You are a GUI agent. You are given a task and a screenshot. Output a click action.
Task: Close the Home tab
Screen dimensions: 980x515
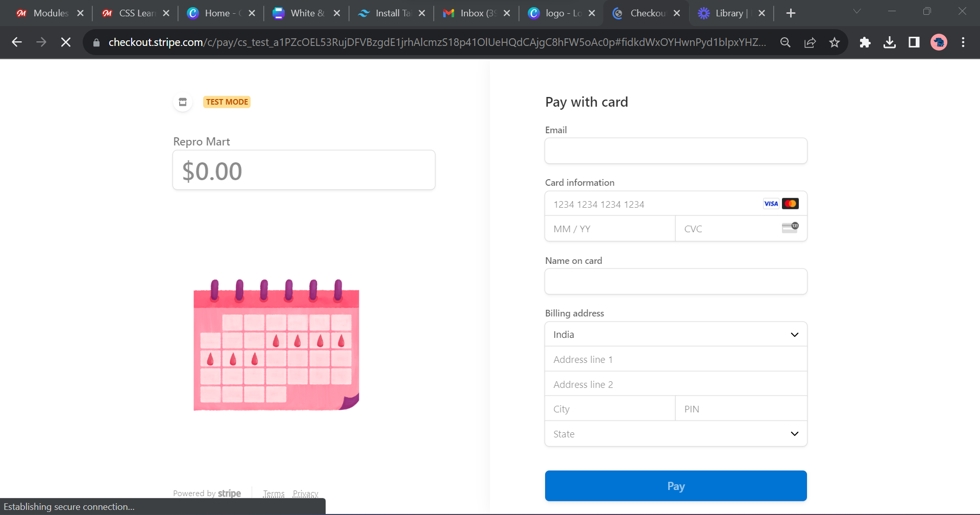(x=252, y=13)
